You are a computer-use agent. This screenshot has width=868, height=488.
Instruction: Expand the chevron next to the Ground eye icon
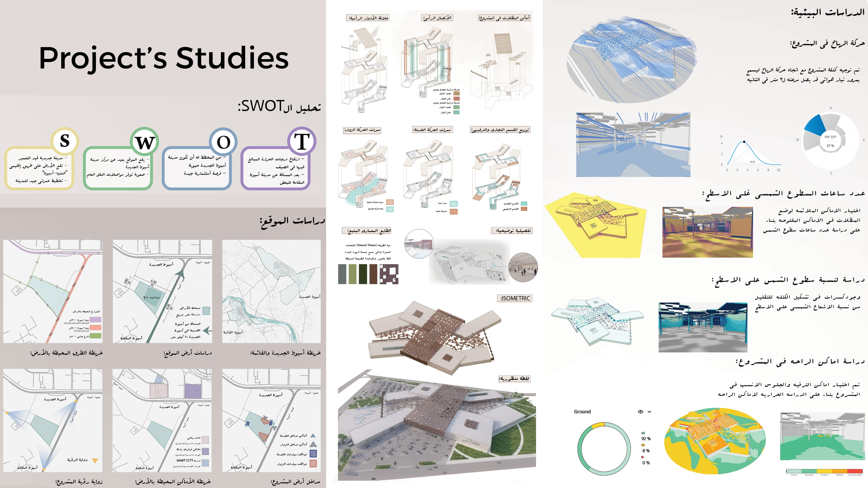pyautogui.click(x=649, y=412)
